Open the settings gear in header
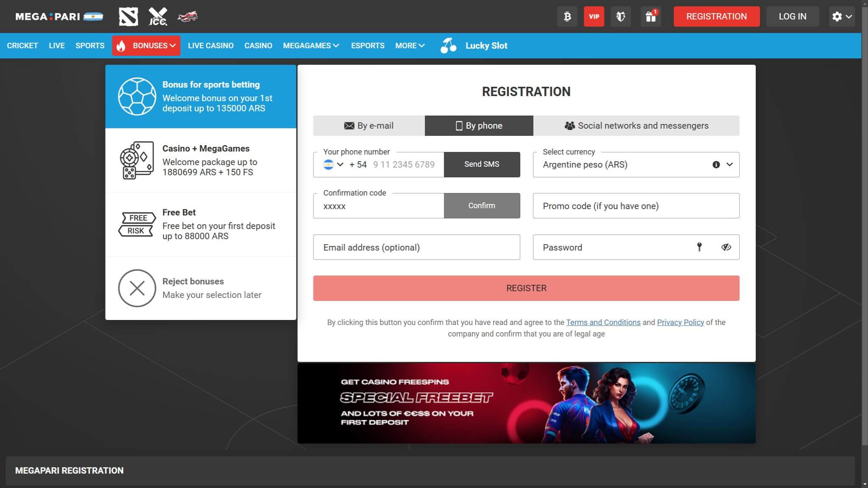Screen dimensions: 868x488 (837, 17)
